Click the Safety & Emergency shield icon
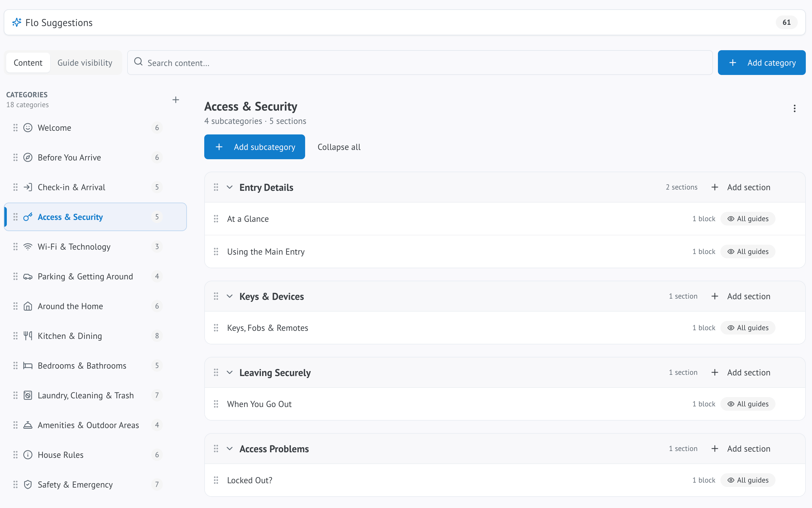 point(28,484)
